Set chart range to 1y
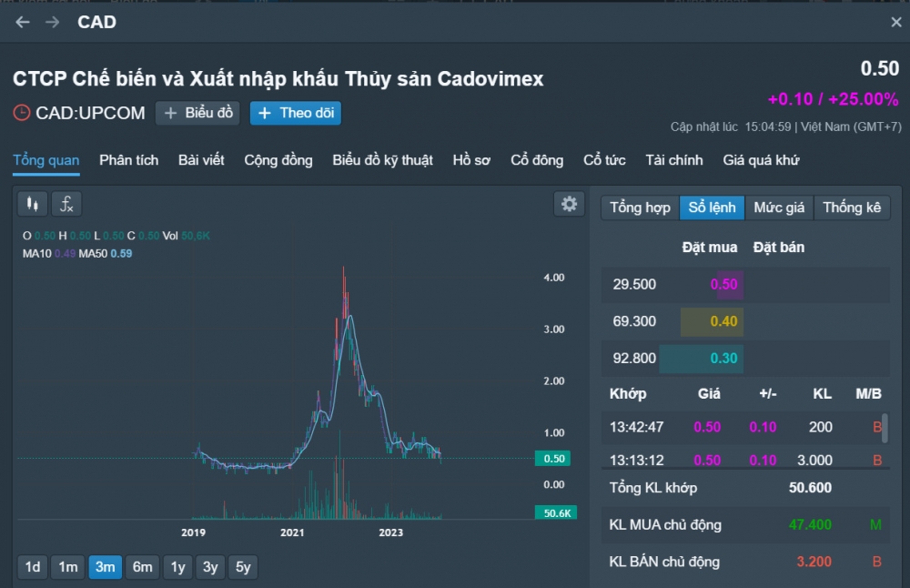Viewport: 910px width, 588px height. 177,566
